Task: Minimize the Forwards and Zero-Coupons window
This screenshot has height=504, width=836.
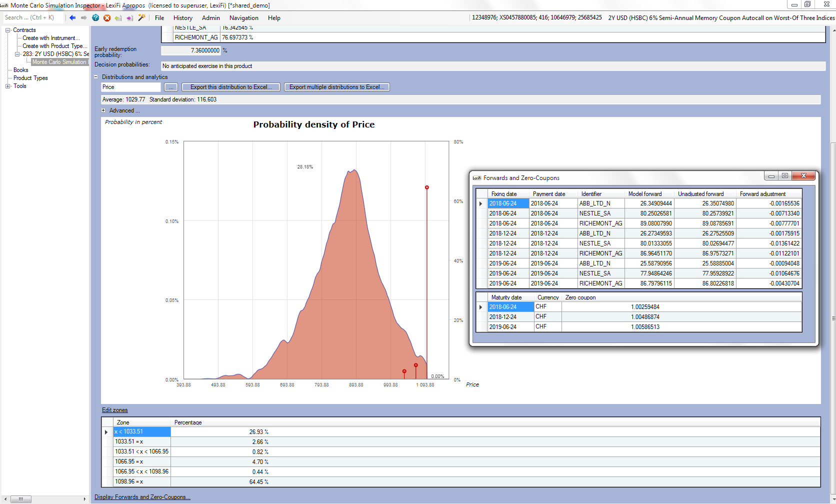Action: coord(771,175)
